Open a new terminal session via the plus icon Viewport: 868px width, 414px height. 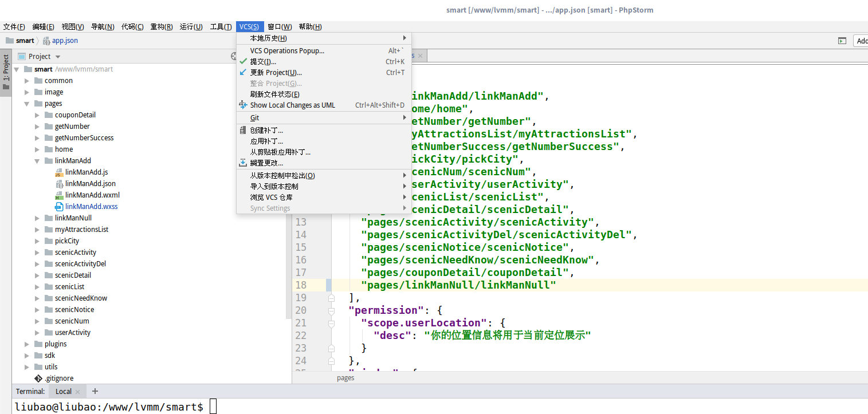point(95,391)
